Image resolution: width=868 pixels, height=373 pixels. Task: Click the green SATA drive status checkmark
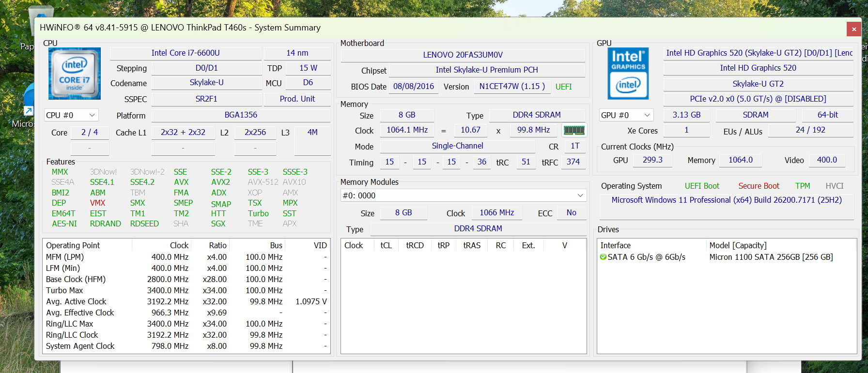[603, 257]
